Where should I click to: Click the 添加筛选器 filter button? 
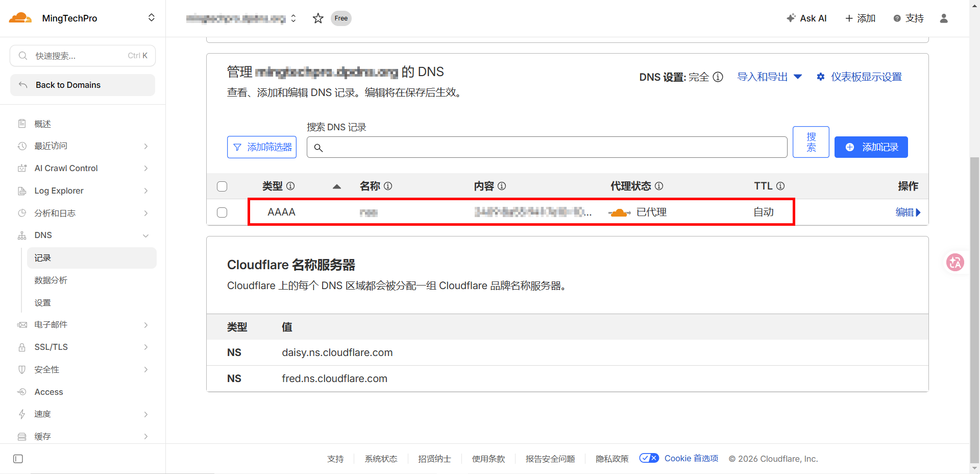[x=262, y=147]
